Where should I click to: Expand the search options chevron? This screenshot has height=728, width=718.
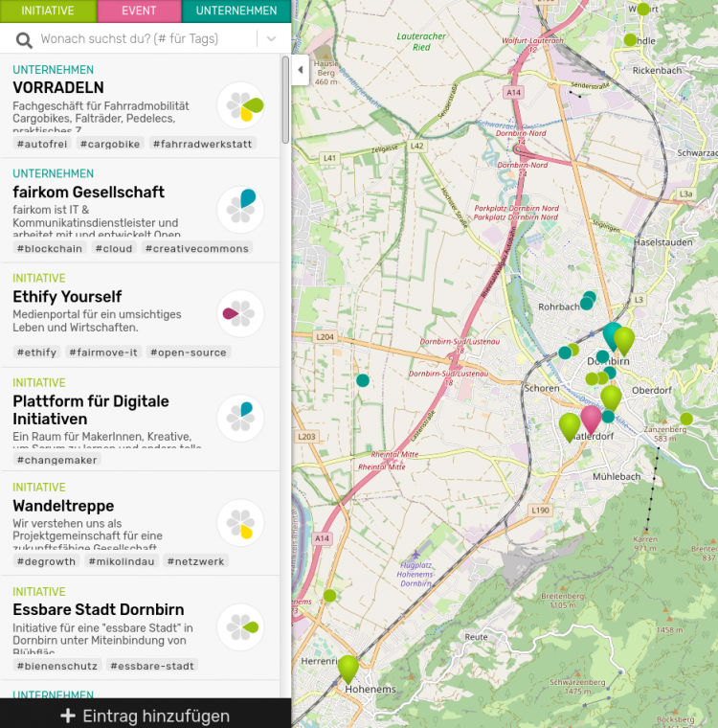click(272, 39)
